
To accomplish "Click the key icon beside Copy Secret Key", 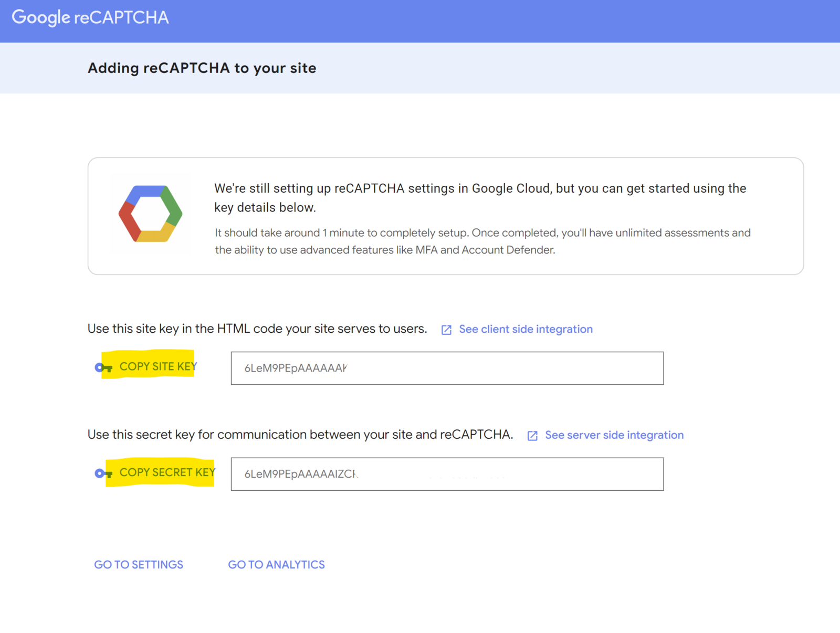I will pos(103,473).
